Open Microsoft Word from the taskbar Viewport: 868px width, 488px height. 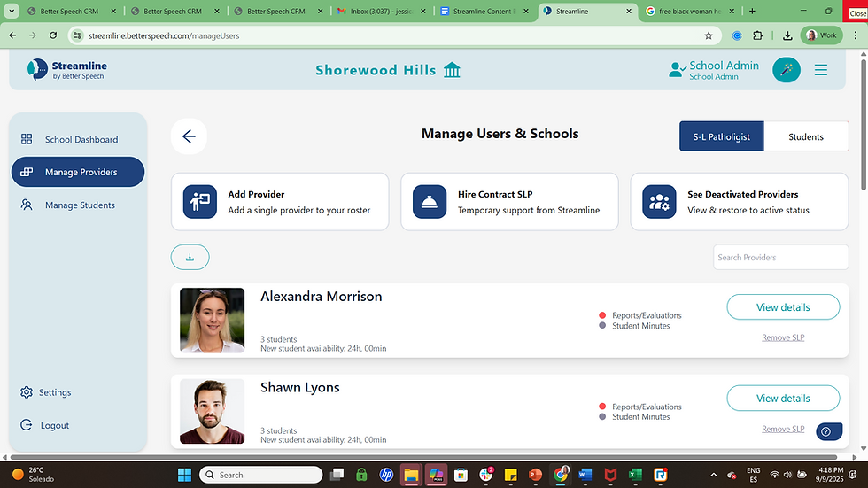585,475
